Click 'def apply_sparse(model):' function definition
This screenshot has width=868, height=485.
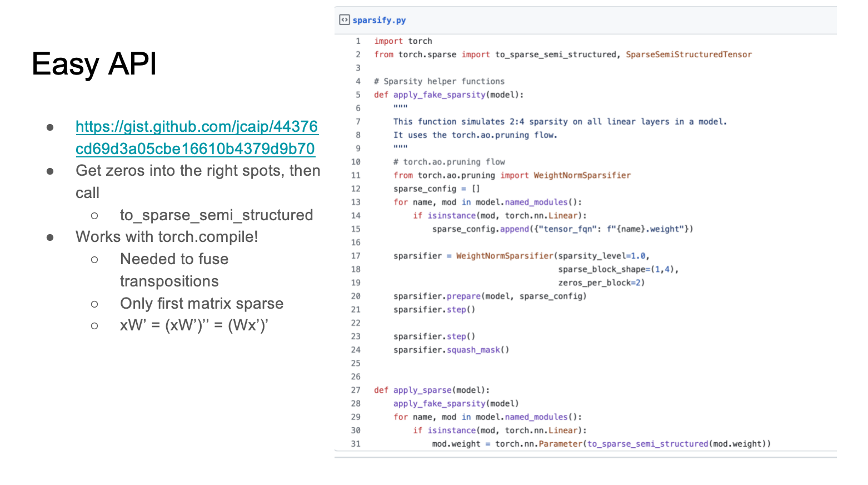[x=431, y=390]
